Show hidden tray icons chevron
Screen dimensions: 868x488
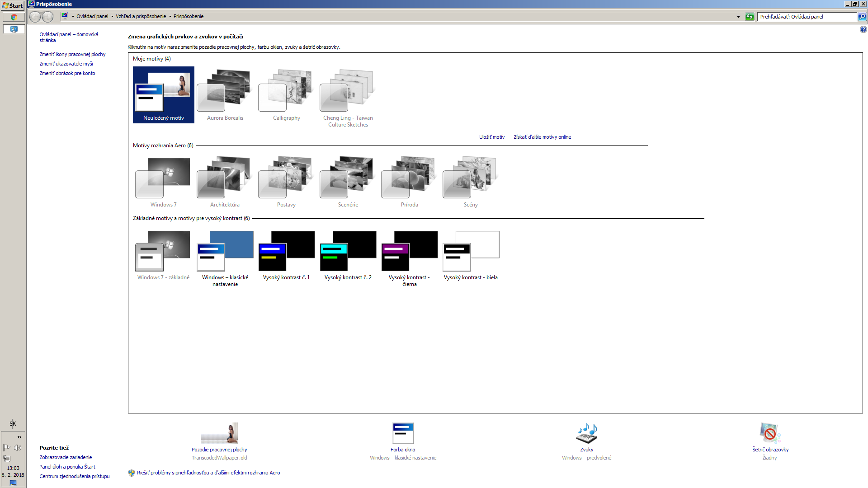coord(19,437)
